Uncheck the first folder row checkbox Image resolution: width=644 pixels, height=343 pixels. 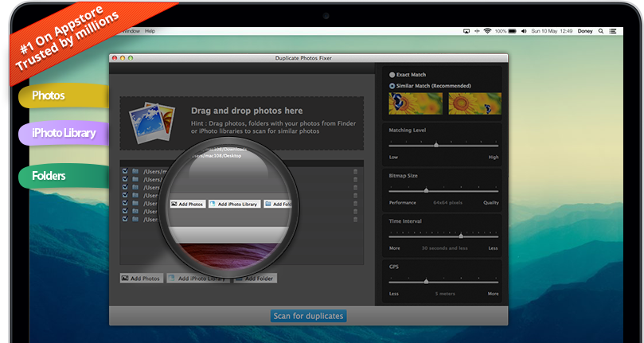(x=125, y=171)
